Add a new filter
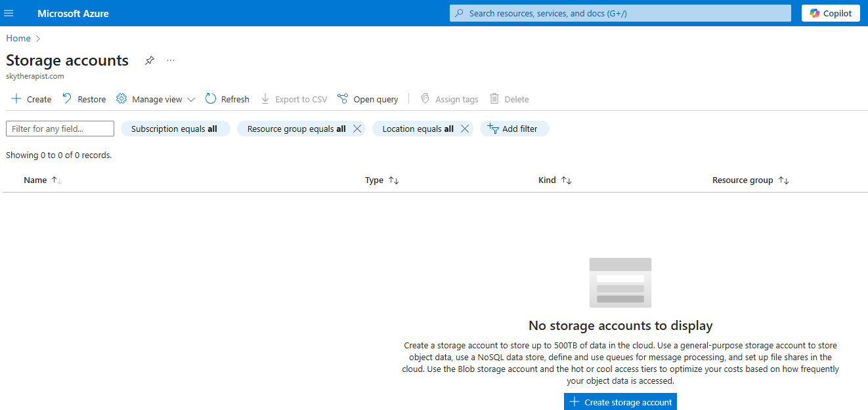Image resolution: width=868 pixels, height=410 pixels. (x=514, y=129)
